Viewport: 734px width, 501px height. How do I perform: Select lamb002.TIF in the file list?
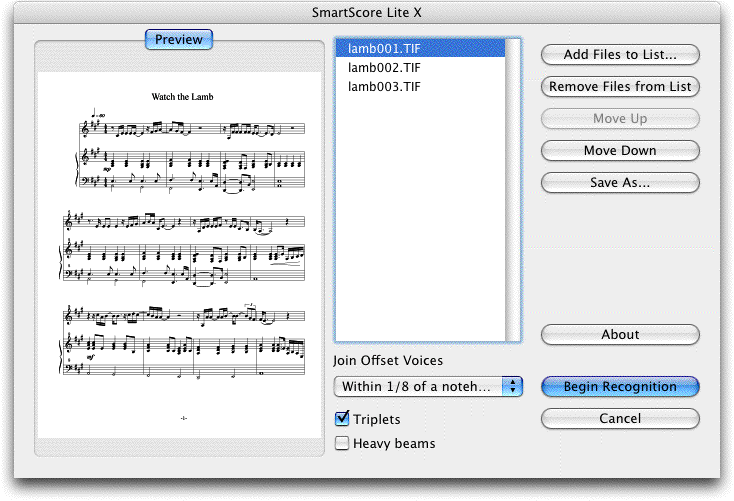420,68
